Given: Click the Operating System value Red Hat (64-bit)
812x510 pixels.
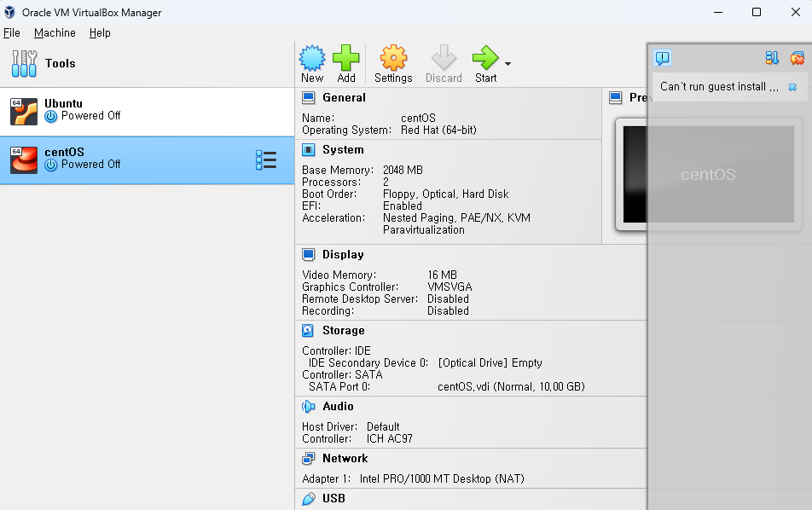Looking at the screenshot, I should click(438, 130).
